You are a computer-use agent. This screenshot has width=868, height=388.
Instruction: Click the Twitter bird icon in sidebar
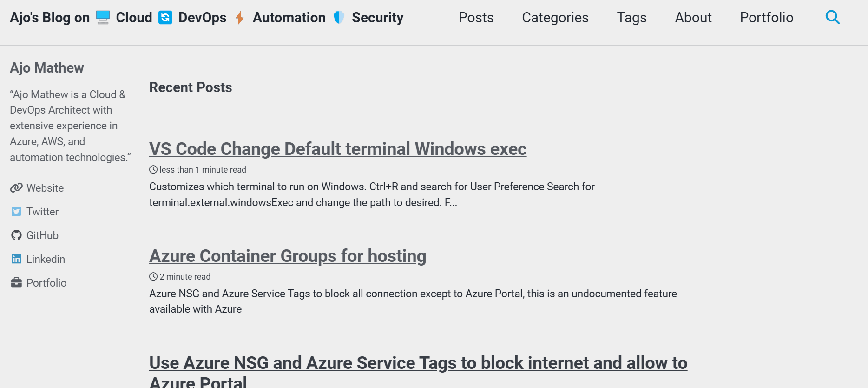pos(16,212)
